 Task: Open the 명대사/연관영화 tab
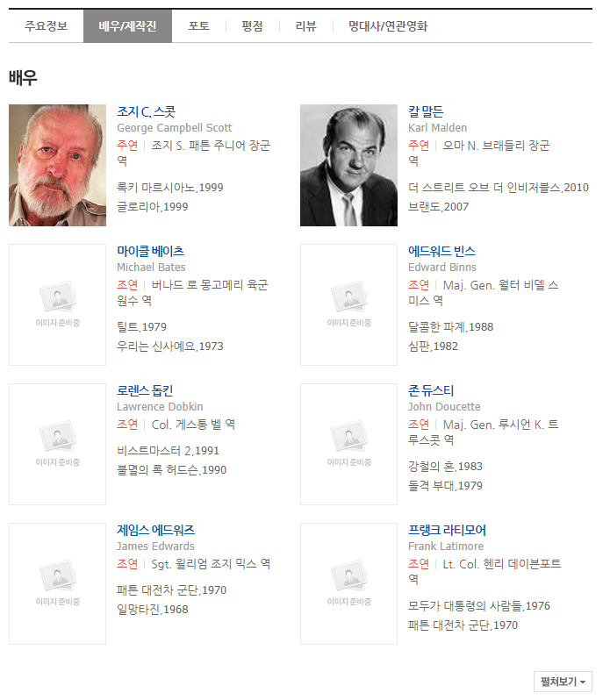pos(388,26)
